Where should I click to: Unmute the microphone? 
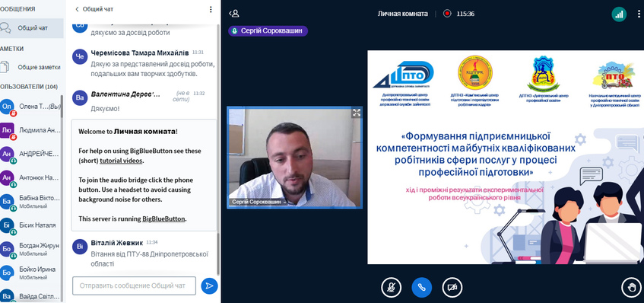[x=391, y=287]
